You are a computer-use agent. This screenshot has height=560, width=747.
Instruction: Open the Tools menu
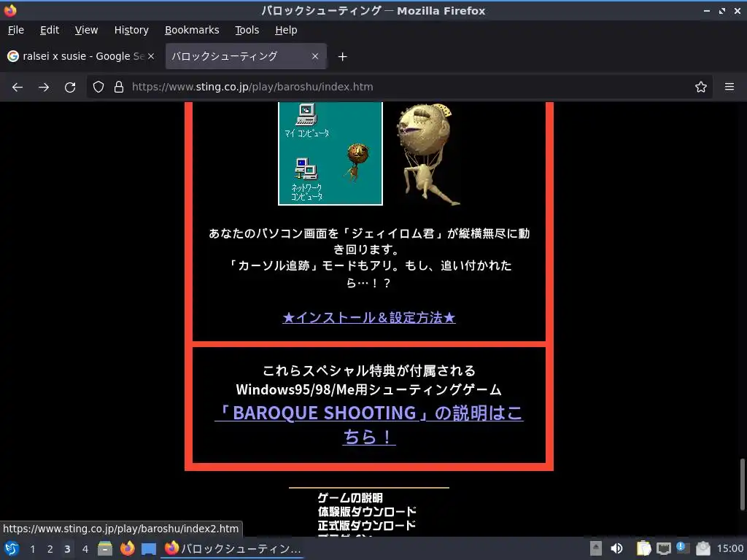tap(247, 30)
